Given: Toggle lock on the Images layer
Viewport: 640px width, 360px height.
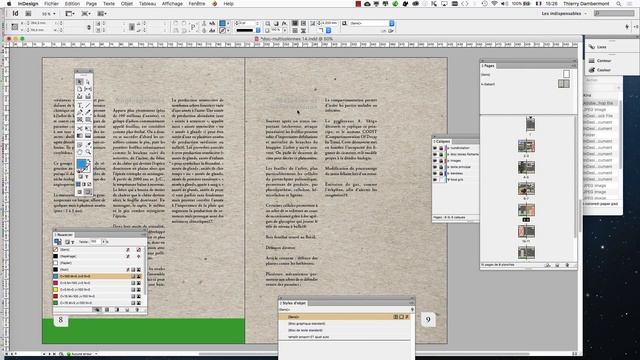Looking at the screenshot, I should (441, 160).
